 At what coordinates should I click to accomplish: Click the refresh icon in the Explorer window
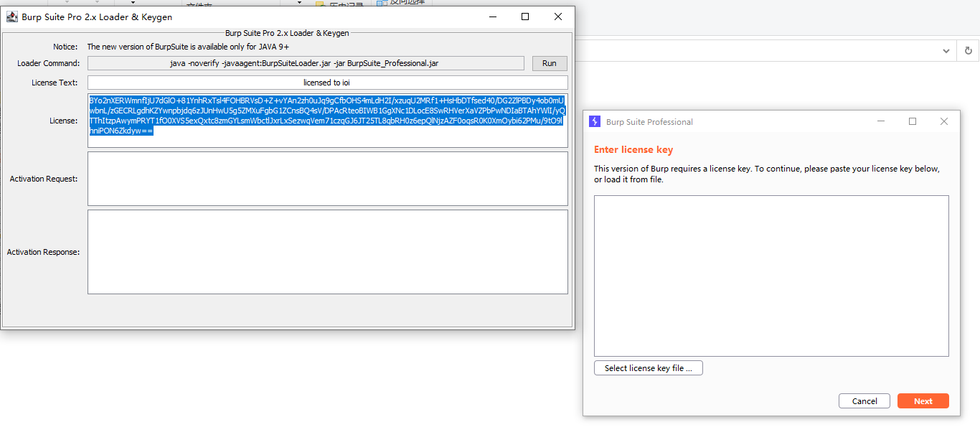coord(969,50)
